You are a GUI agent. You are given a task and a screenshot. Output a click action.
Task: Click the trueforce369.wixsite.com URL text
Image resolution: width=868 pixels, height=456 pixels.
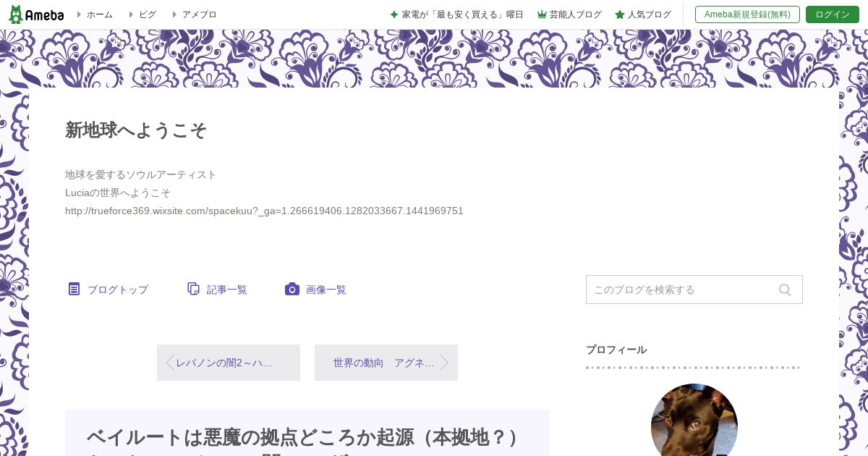click(264, 211)
